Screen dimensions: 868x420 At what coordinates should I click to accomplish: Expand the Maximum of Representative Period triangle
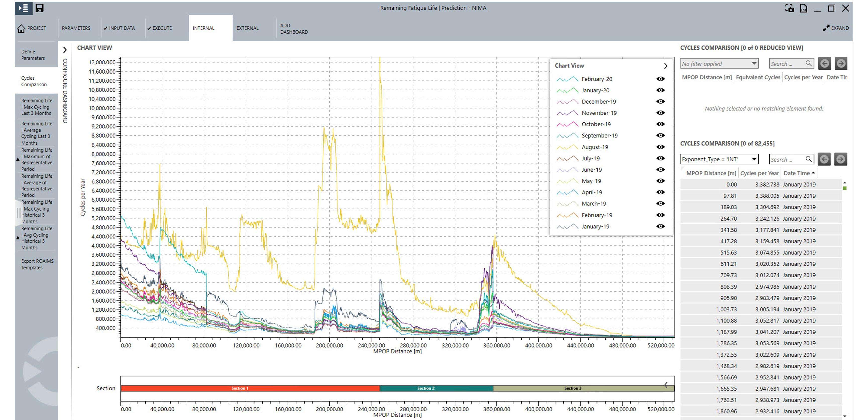coord(18,159)
